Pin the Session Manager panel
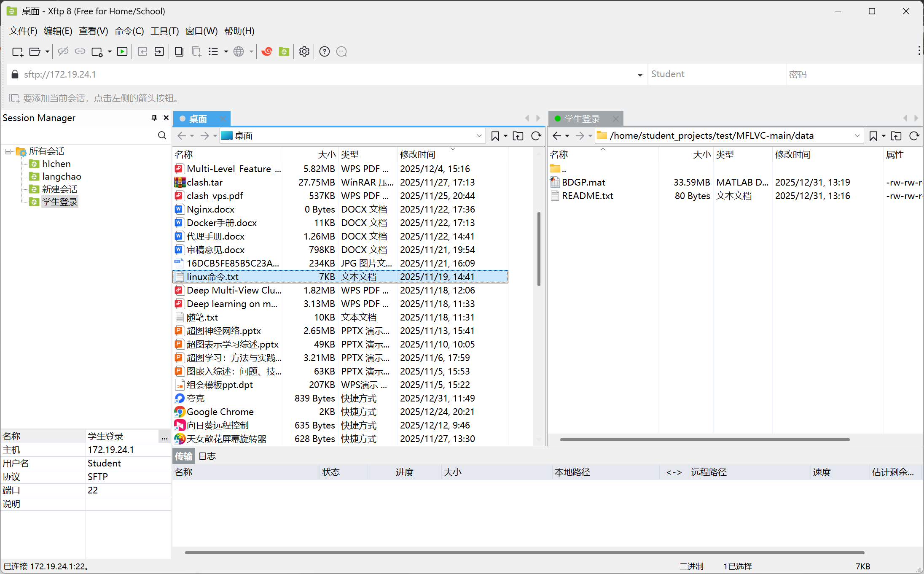This screenshot has height=574, width=924. point(154,118)
